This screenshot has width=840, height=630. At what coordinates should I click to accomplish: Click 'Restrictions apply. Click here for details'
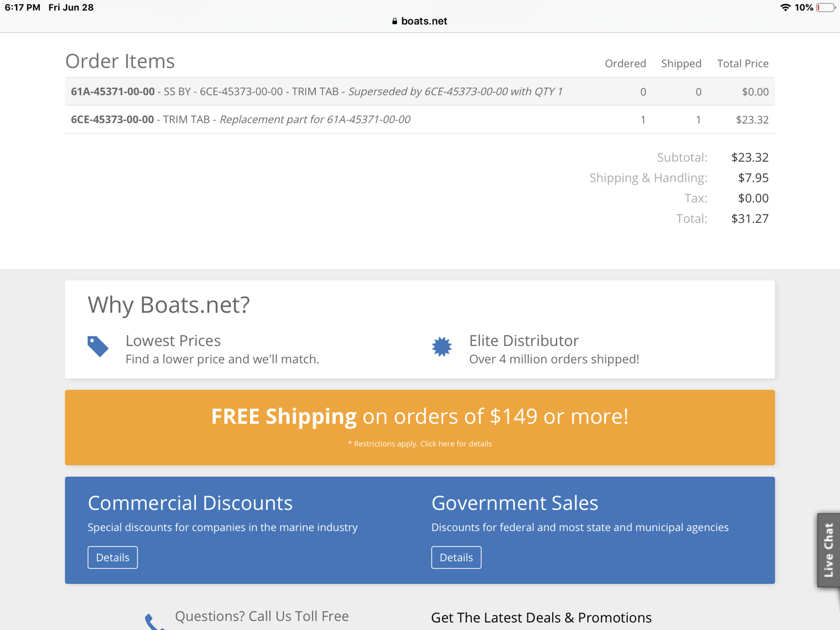420,444
